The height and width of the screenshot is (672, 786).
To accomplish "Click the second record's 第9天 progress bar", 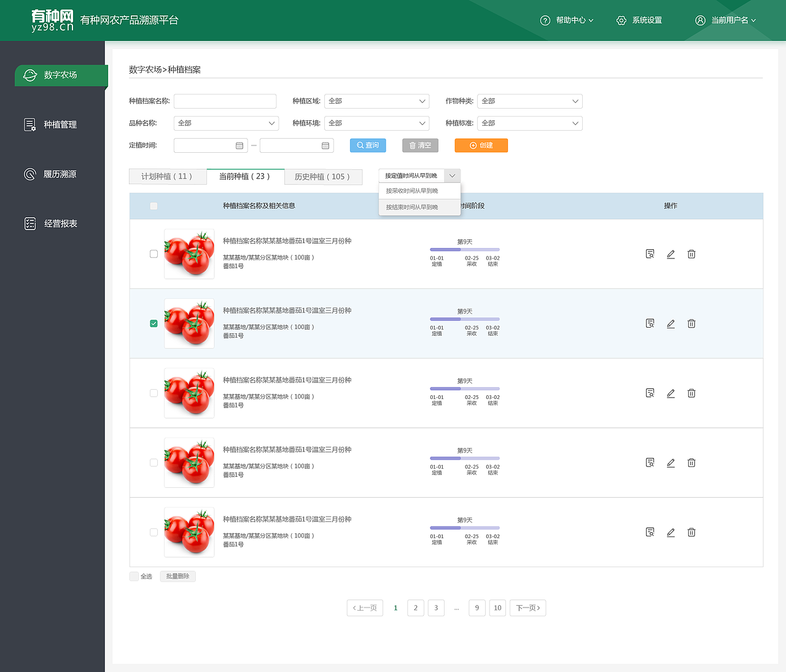I will tap(465, 319).
